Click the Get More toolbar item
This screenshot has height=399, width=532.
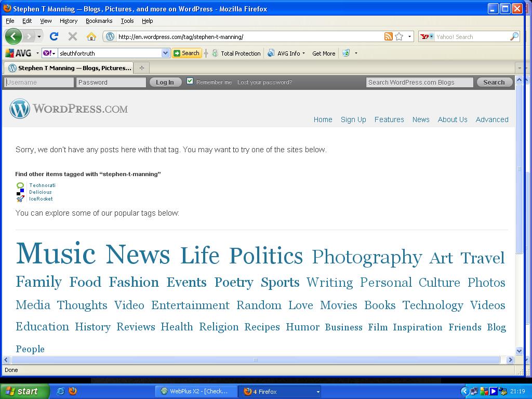tap(324, 54)
